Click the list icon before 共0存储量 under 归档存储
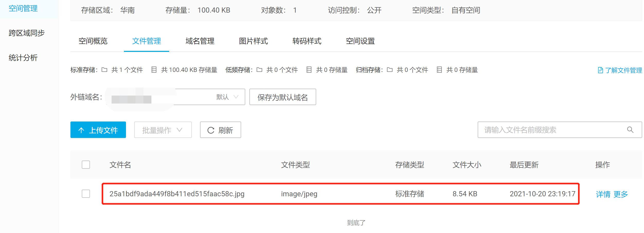Screen dimensions: 644x233 (439, 70)
